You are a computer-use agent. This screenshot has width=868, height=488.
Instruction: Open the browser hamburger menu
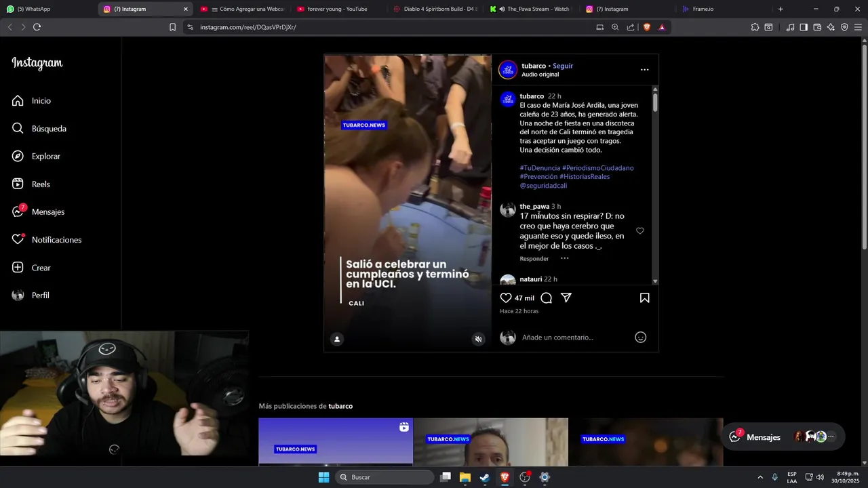pos(859,27)
